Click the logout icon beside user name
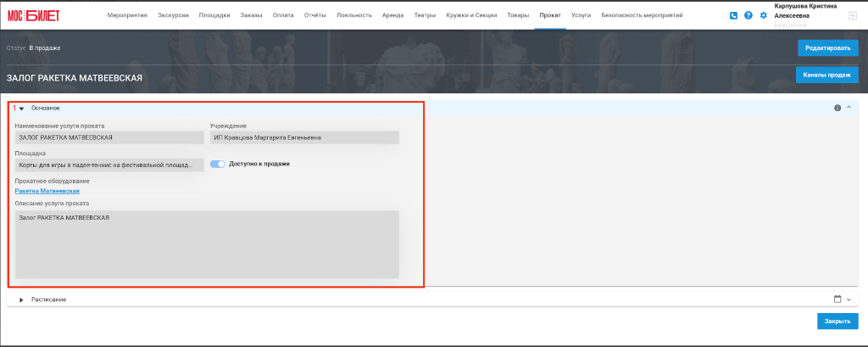 click(852, 16)
